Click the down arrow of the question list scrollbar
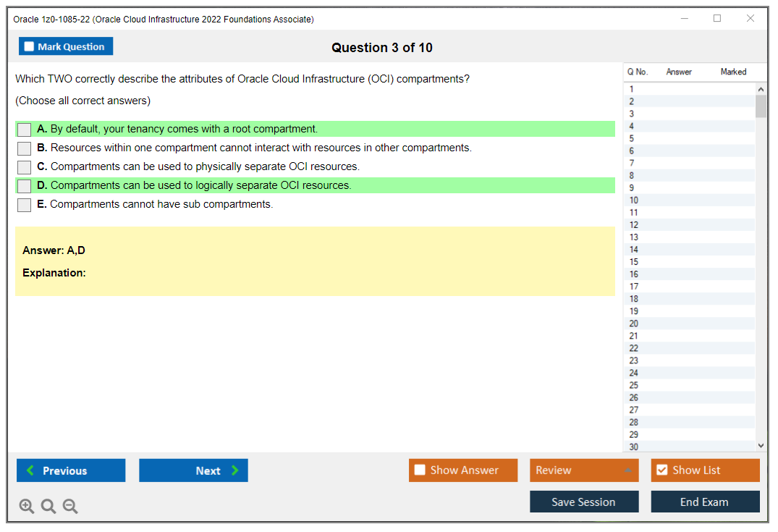 (x=761, y=445)
